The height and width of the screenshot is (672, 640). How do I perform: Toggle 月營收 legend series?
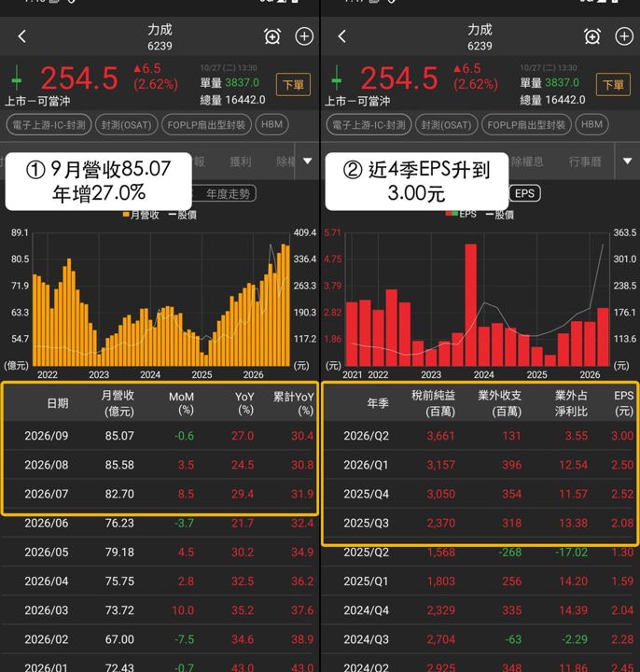(141, 215)
